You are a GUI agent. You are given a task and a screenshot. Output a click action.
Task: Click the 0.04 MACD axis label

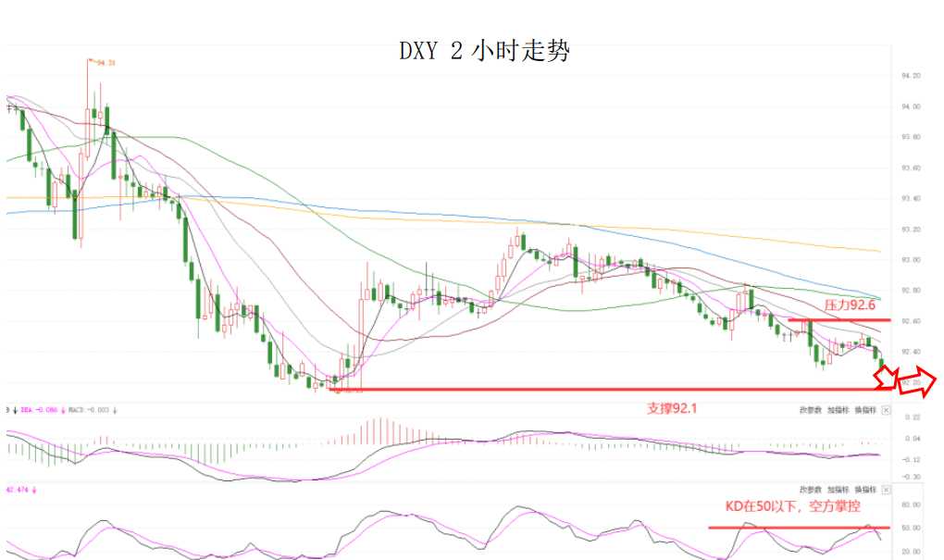(913, 439)
